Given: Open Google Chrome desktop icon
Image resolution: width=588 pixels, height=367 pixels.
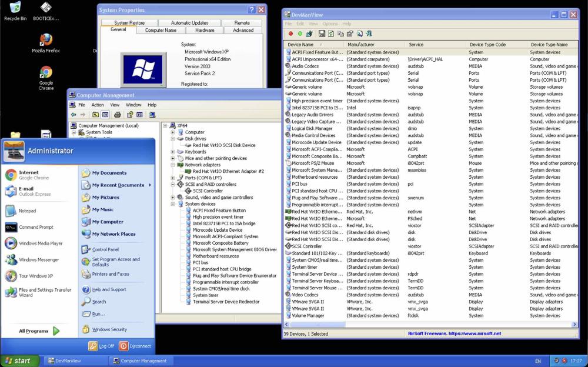Looking at the screenshot, I should click(46, 78).
